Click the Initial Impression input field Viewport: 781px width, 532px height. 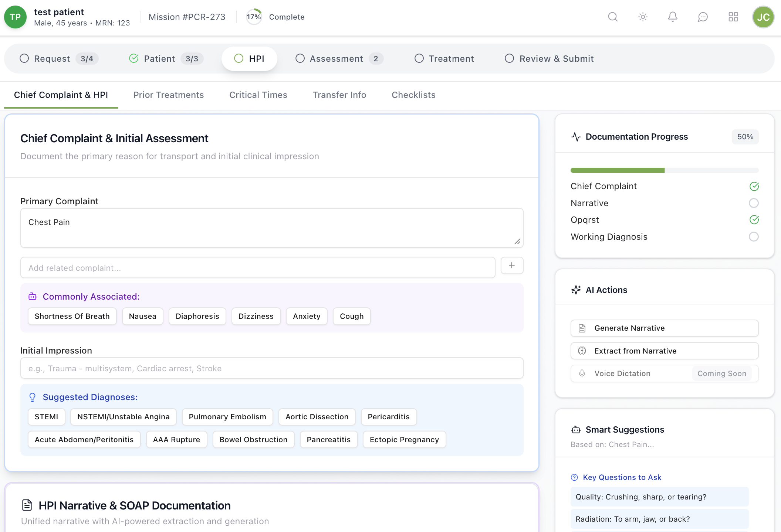pyautogui.click(x=272, y=368)
